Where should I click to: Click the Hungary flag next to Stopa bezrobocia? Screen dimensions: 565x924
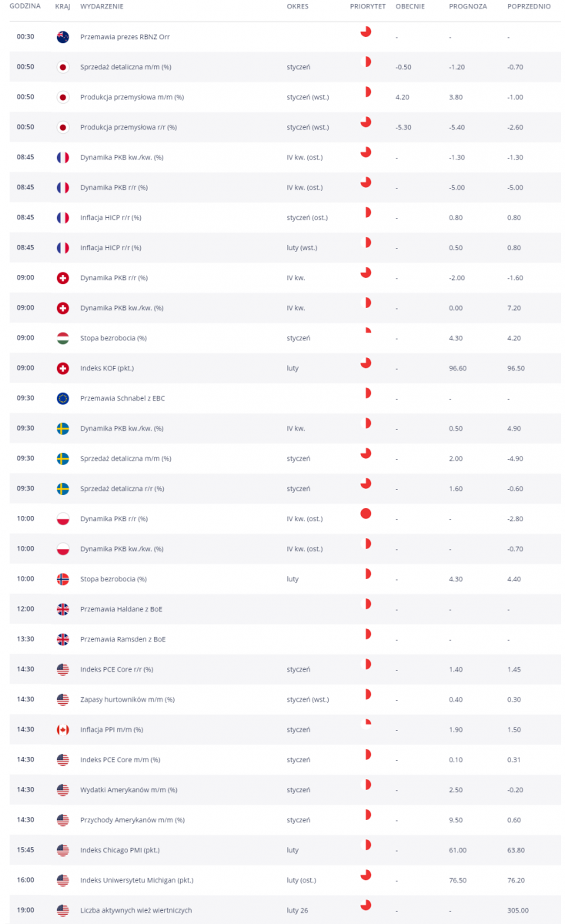63,338
